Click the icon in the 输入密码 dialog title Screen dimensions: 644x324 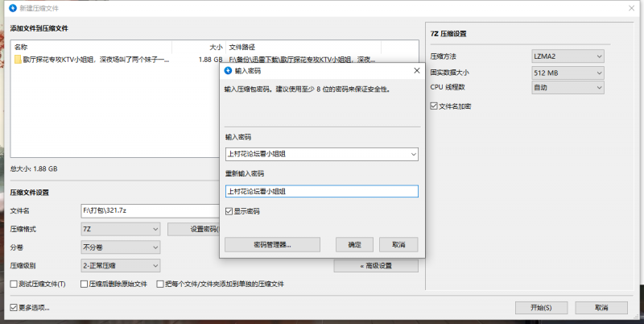click(229, 71)
